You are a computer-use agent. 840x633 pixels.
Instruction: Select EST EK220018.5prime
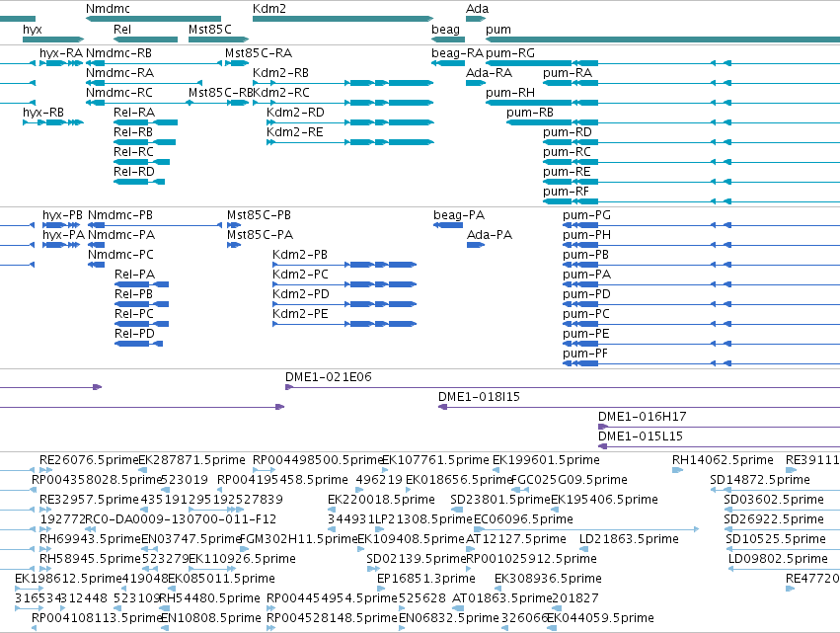click(x=381, y=500)
